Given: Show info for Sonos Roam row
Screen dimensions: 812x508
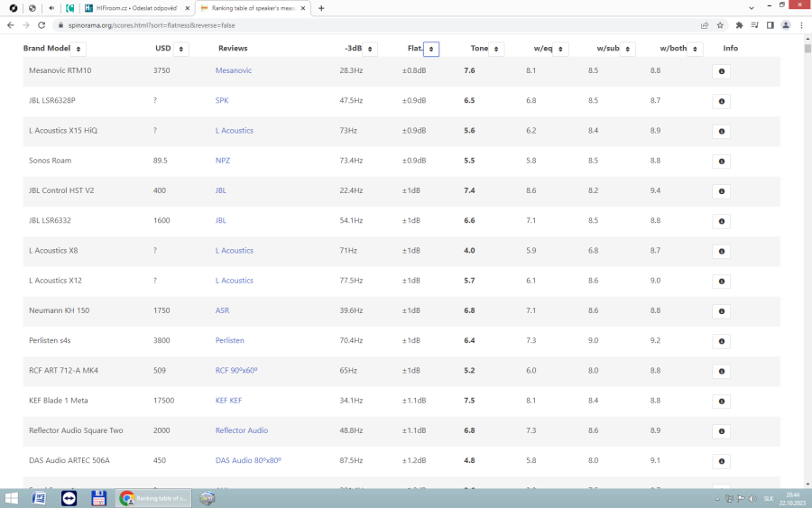Looking at the screenshot, I should click(x=721, y=162).
